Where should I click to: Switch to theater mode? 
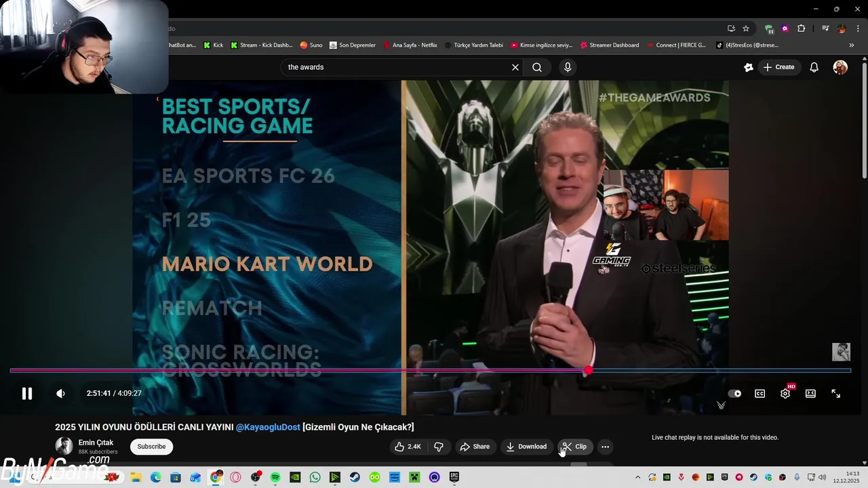(810, 393)
